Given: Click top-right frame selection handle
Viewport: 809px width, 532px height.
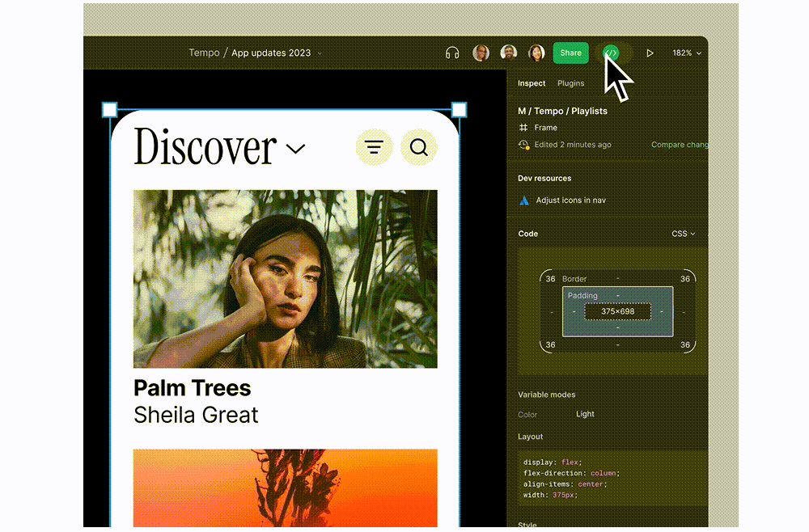Looking at the screenshot, I should point(459,110).
